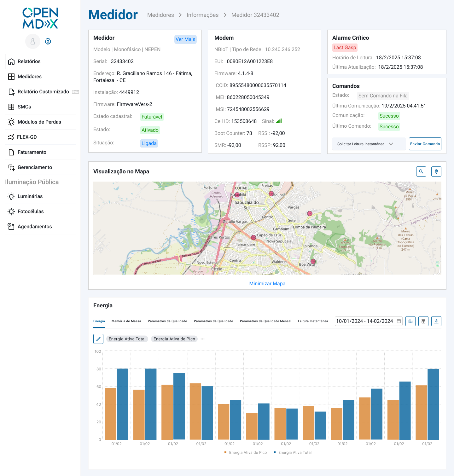Click the Ver Mais button in Medidor card
454x476 pixels.
click(185, 39)
